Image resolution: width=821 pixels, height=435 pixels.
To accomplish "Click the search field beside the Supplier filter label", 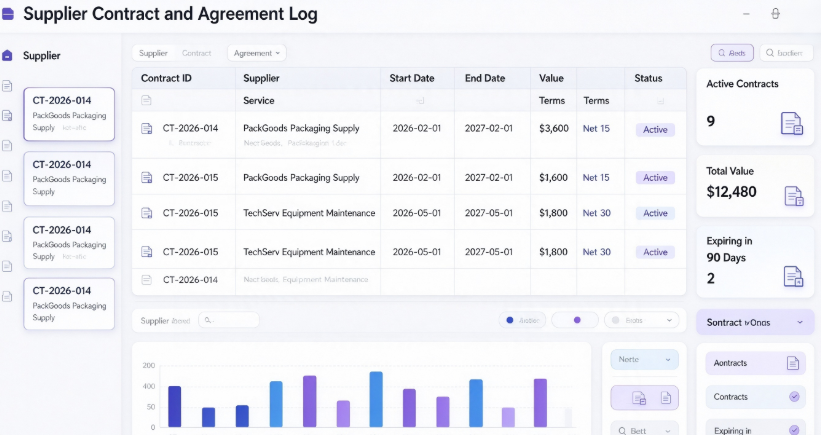I will (229, 320).
